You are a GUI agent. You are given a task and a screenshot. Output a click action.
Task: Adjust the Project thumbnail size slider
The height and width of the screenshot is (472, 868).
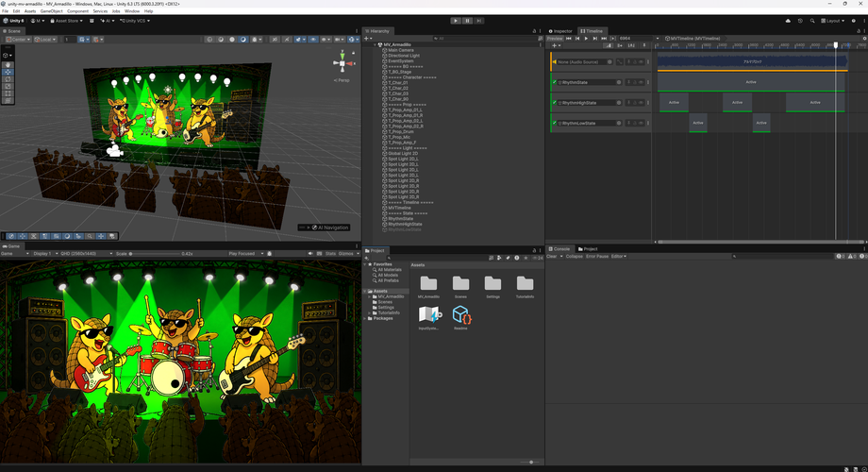pyautogui.click(x=531, y=462)
